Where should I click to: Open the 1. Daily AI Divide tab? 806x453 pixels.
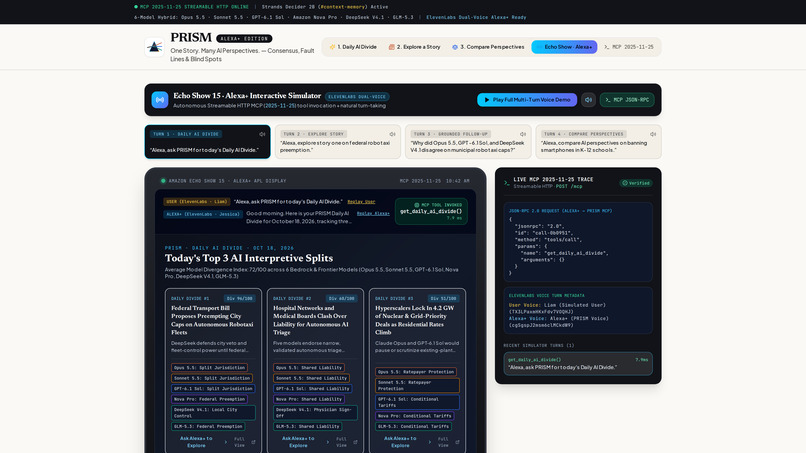click(x=353, y=47)
